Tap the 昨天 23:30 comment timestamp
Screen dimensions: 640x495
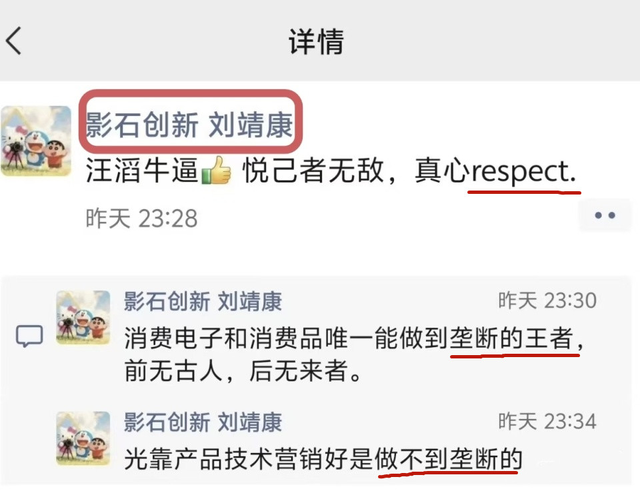[x=547, y=301]
